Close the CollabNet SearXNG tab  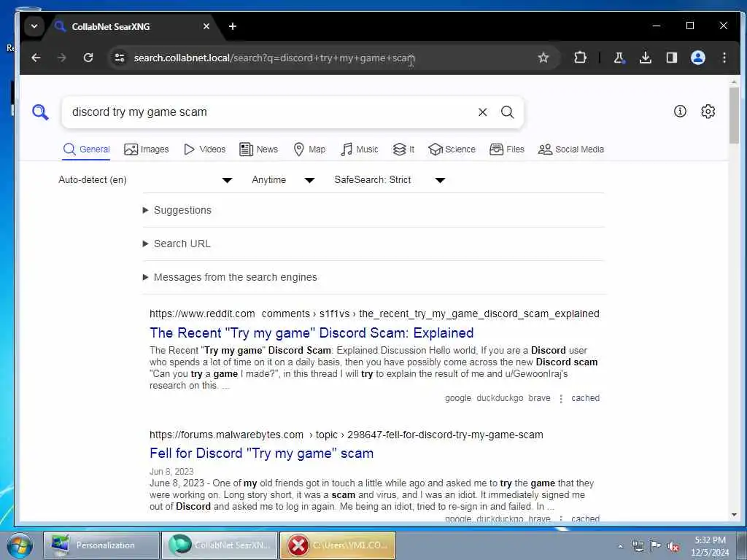click(206, 26)
